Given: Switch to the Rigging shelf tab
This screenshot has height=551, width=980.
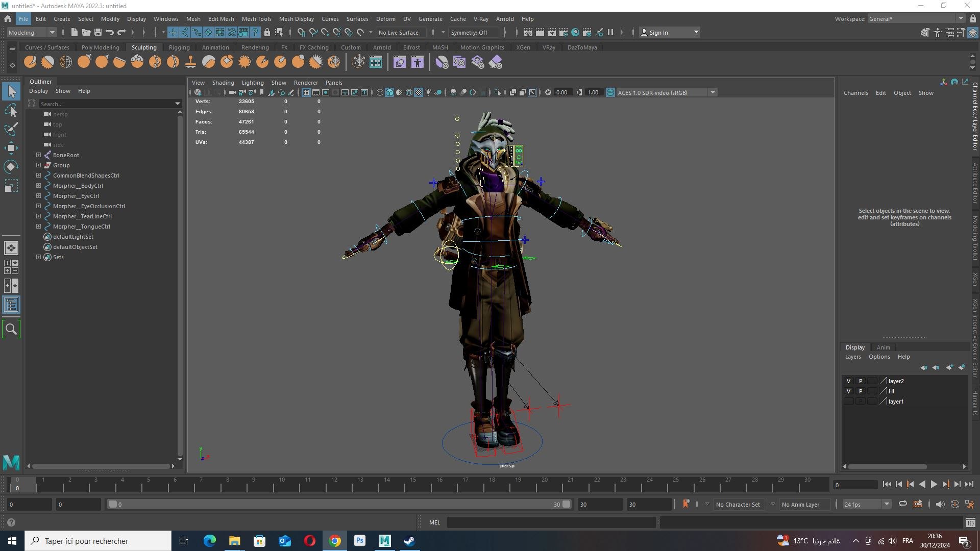Looking at the screenshot, I should [179, 47].
